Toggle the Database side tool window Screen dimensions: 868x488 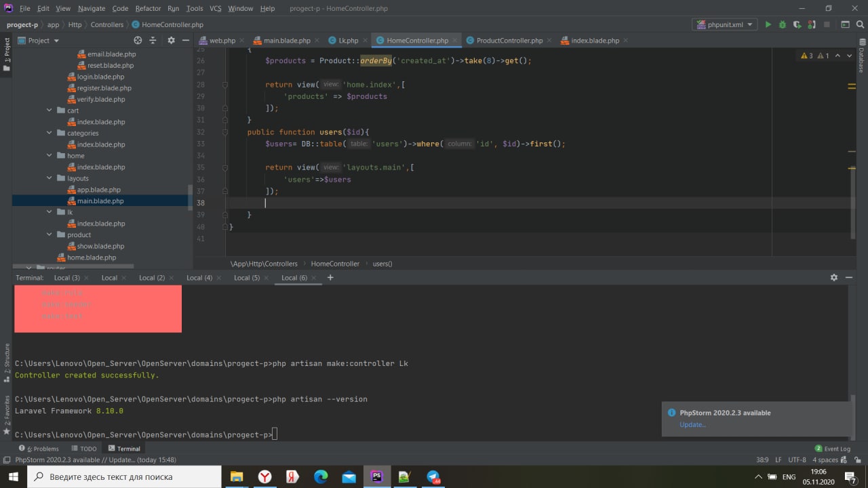tap(861, 61)
